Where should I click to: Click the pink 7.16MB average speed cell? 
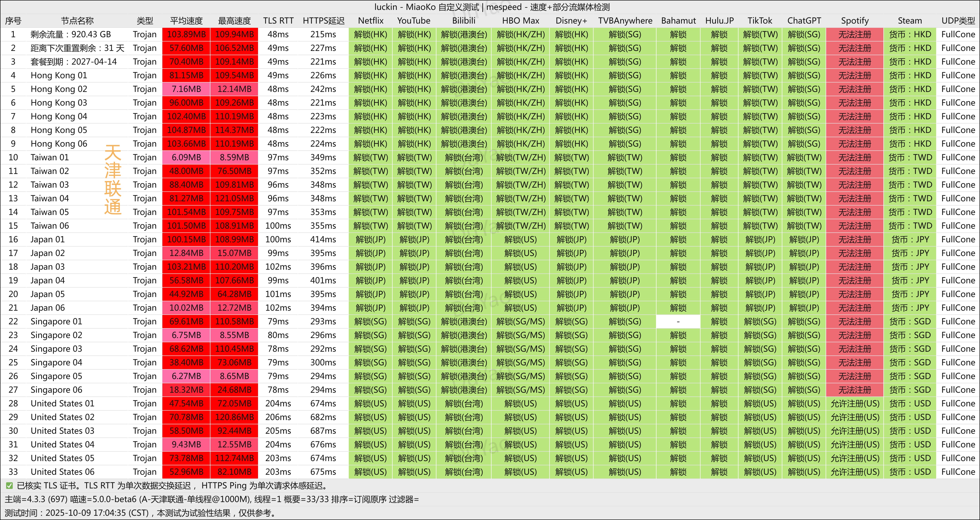pos(186,89)
